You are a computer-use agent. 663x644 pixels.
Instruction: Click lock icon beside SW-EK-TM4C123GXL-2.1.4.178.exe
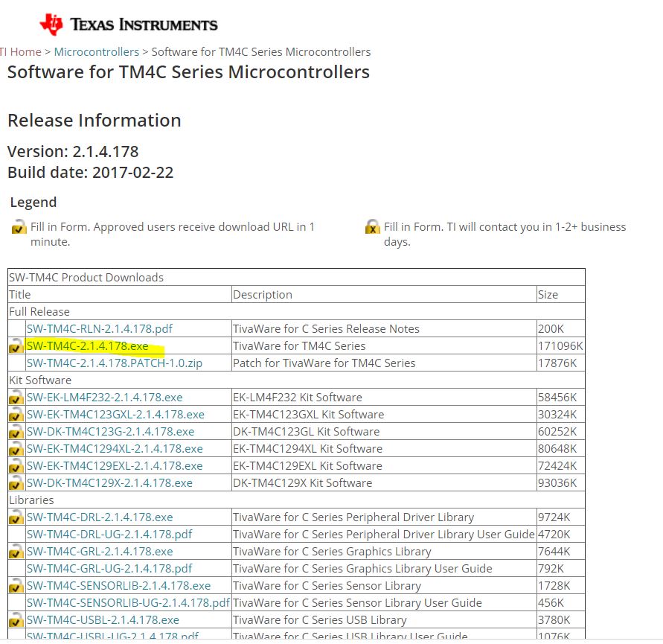[x=16, y=414]
